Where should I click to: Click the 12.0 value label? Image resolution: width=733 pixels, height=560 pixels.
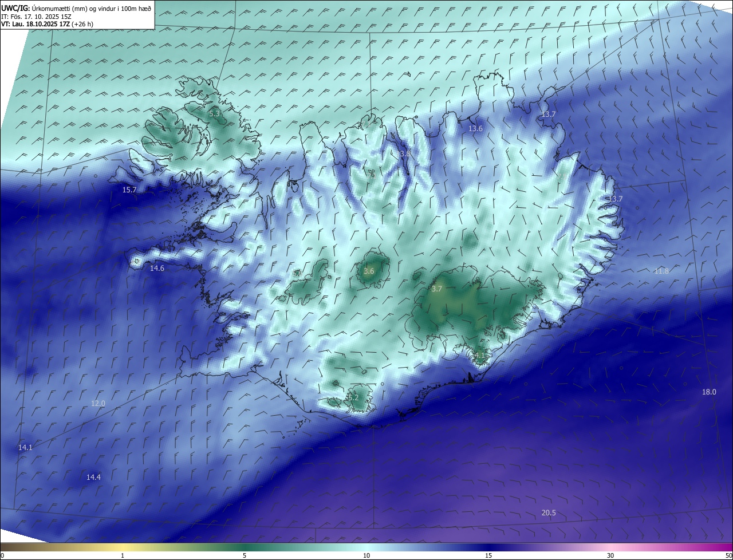[98, 404]
